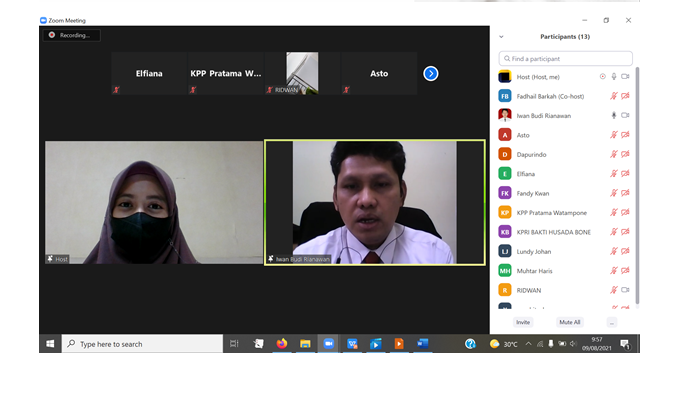
Task: Click the Zoom icon in the taskbar
Action: [328, 344]
